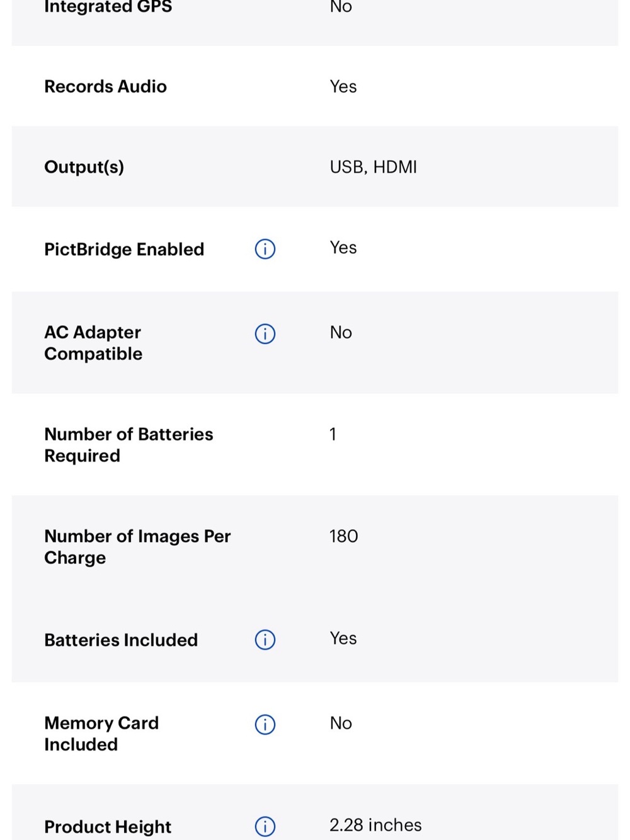Tap the AC Adapter Compatible info icon

pyautogui.click(x=265, y=333)
